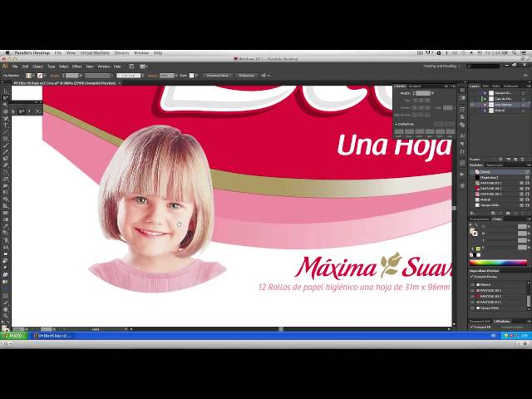Switch to the Transparency panel tab
Screen dimensions: 532x399
(480, 219)
